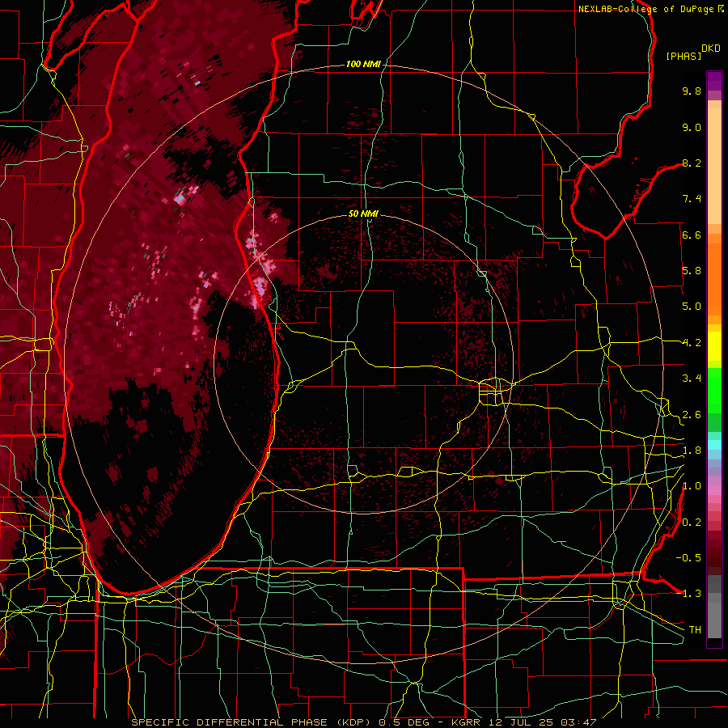Click the 0.2 legend value
The width and height of the screenshot is (728, 728).
pos(692,523)
